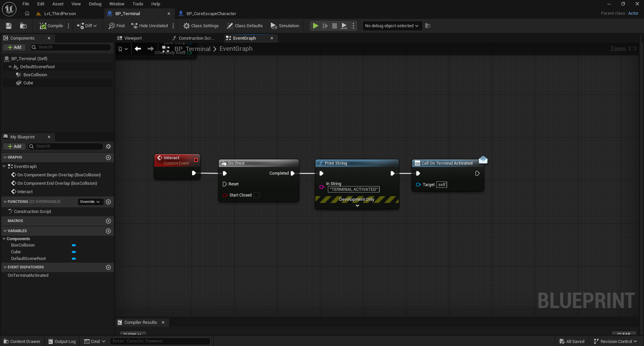This screenshot has height=346, width=644.
Task: Toggle Cube variable visibility pill
Action: tap(74, 252)
